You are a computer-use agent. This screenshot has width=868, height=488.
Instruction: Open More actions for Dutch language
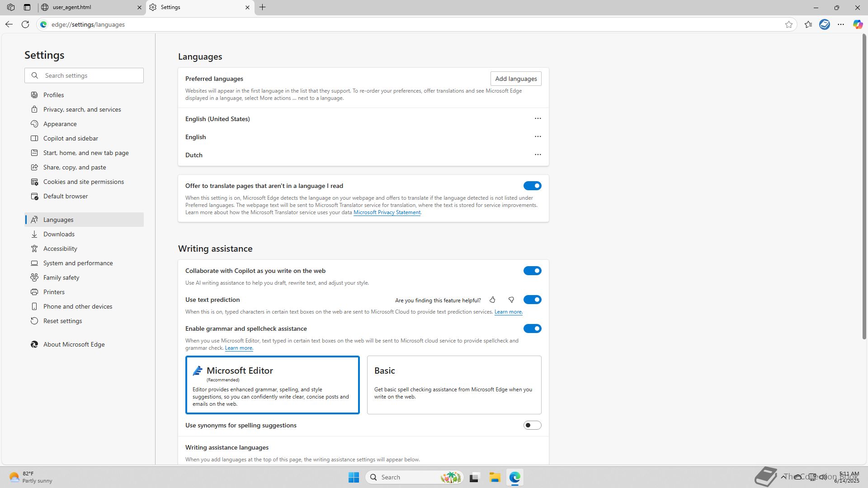538,155
